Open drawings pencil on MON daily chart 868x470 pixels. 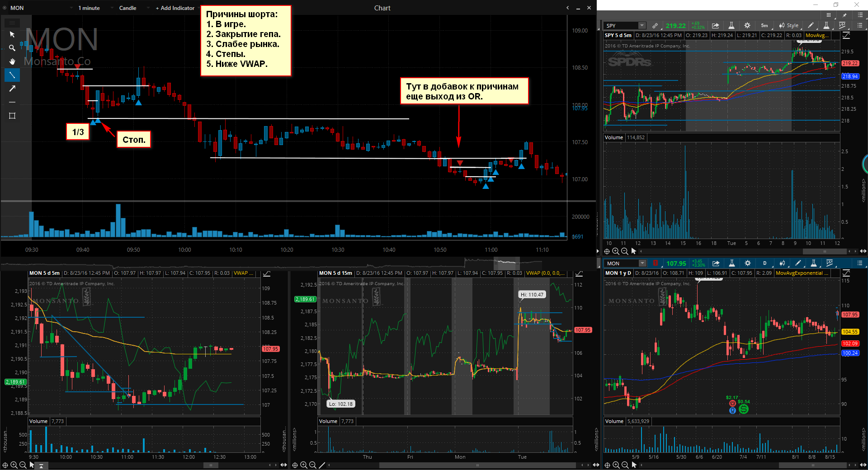(x=798, y=263)
